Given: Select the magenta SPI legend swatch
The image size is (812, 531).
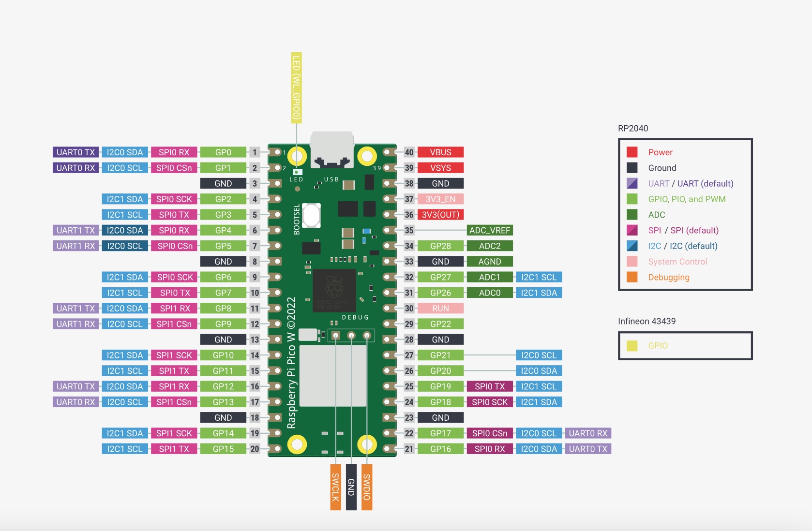Looking at the screenshot, I should (632, 230).
